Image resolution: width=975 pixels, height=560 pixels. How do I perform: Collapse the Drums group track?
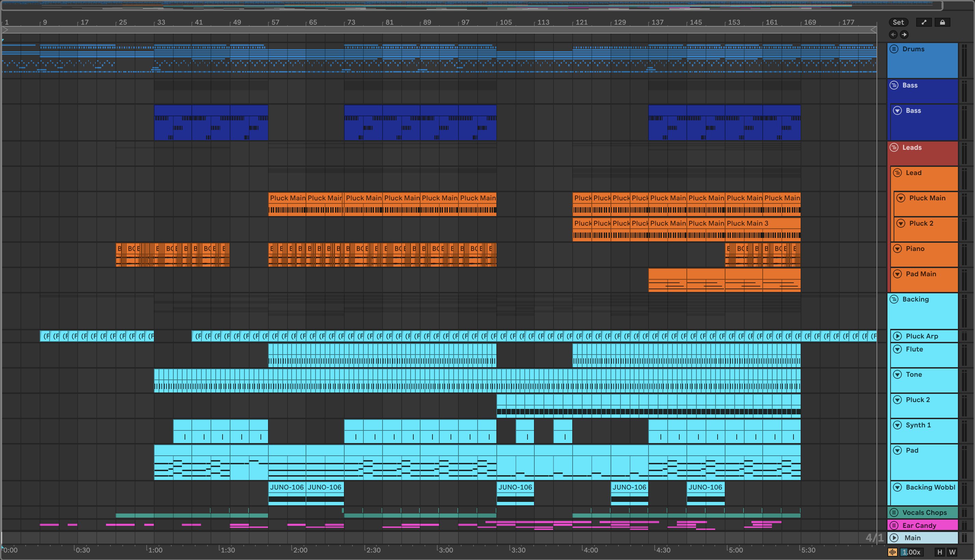pos(894,49)
